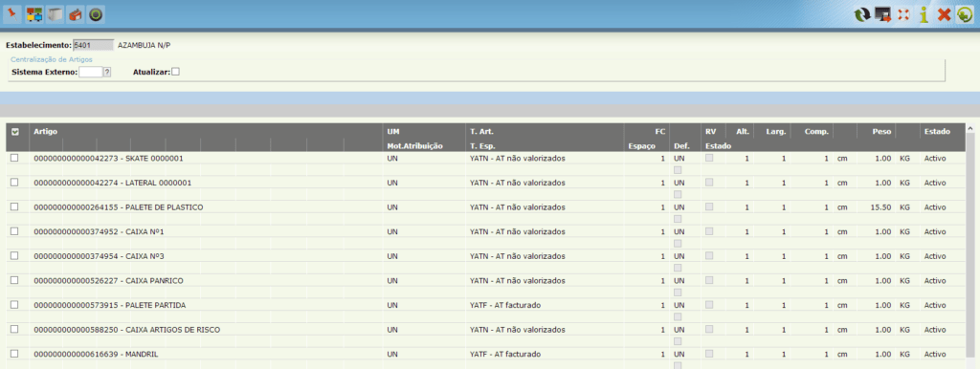Click the Larg. column header
The width and height of the screenshot is (980, 369).
pyautogui.click(x=776, y=132)
